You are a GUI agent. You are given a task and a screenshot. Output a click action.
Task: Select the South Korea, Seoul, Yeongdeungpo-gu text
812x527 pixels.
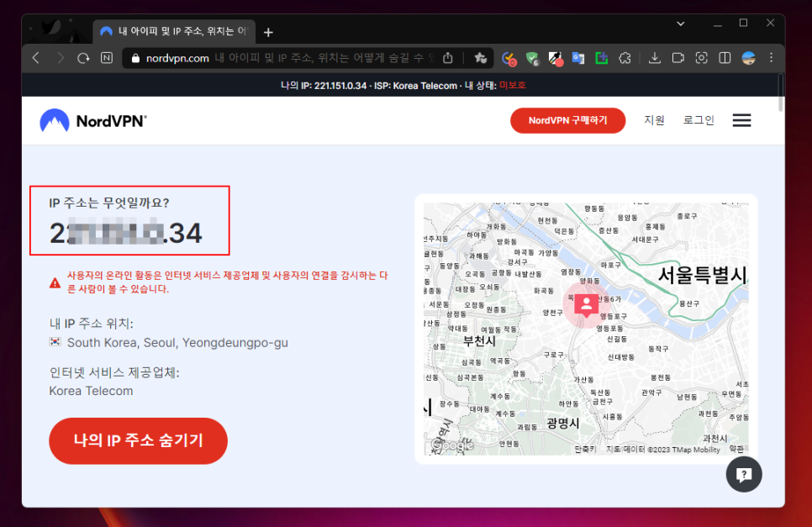(x=177, y=343)
